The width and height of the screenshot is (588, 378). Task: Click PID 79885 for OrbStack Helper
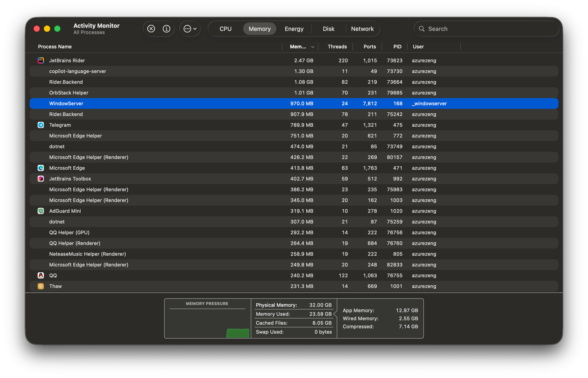(x=394, y=93)
